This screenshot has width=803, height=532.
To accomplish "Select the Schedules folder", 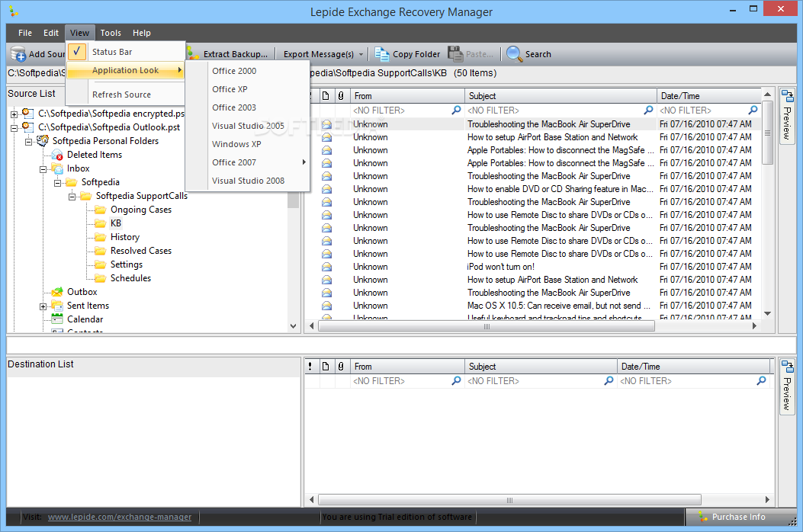I will 130,278.
